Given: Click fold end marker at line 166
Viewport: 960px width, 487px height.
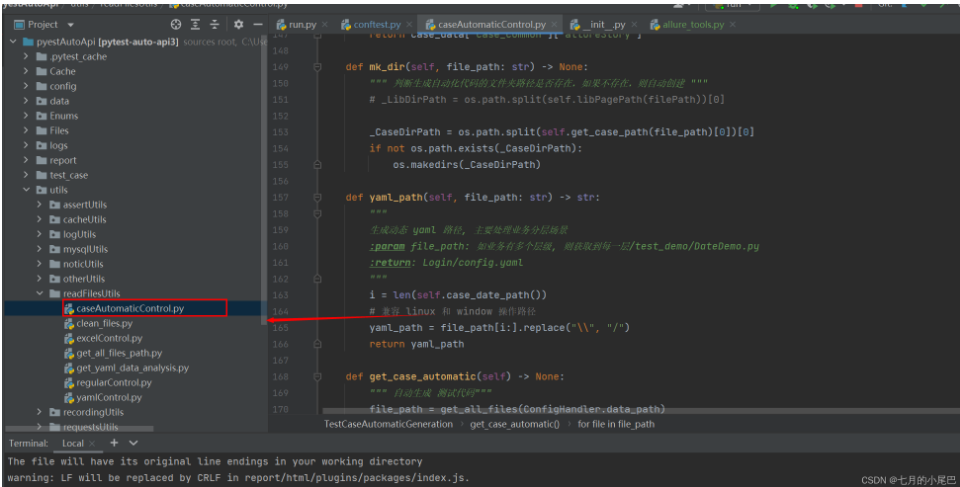Looking at the screenshot, I should tap(317, 344).
